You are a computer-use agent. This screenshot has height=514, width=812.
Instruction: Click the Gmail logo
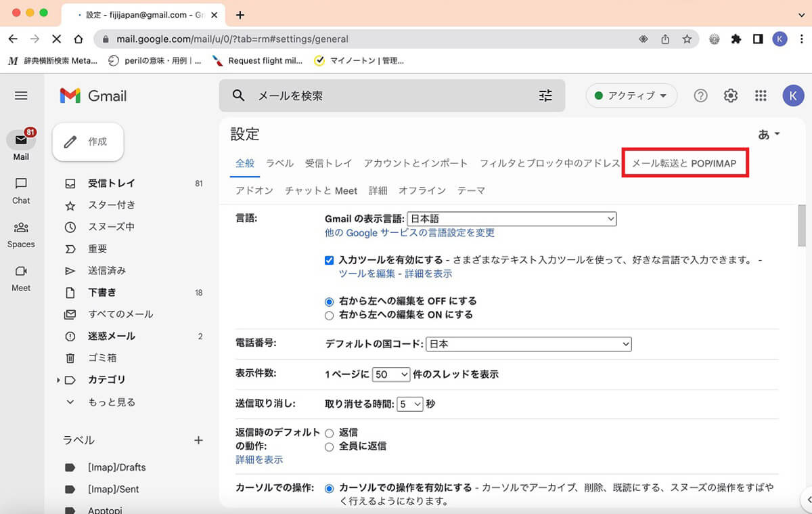point(93,95)
